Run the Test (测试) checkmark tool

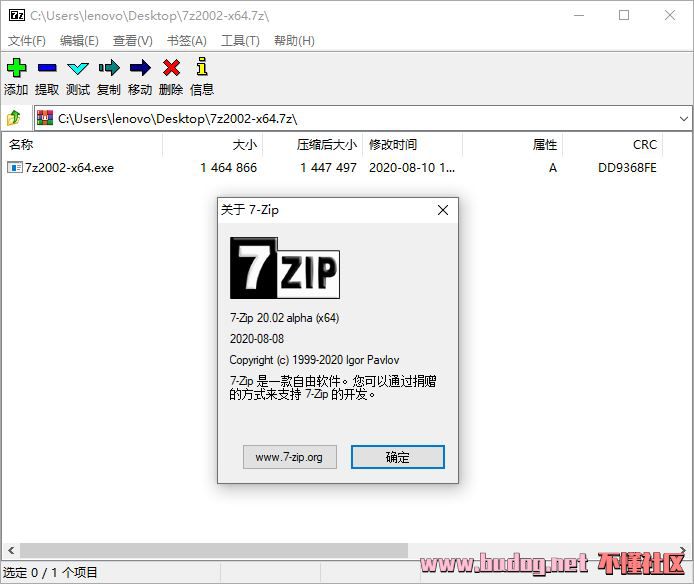click(78, 68)
